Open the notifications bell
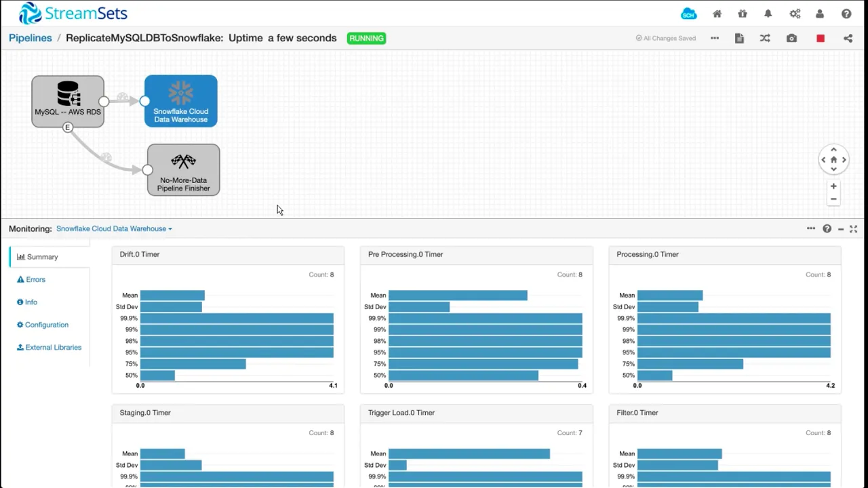The image size is (868, 488). tap(768, 14)
